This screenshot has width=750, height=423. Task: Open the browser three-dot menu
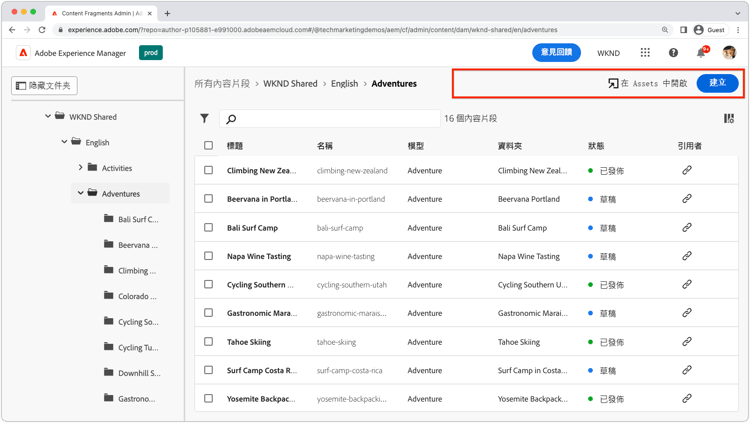pos(739,30)
